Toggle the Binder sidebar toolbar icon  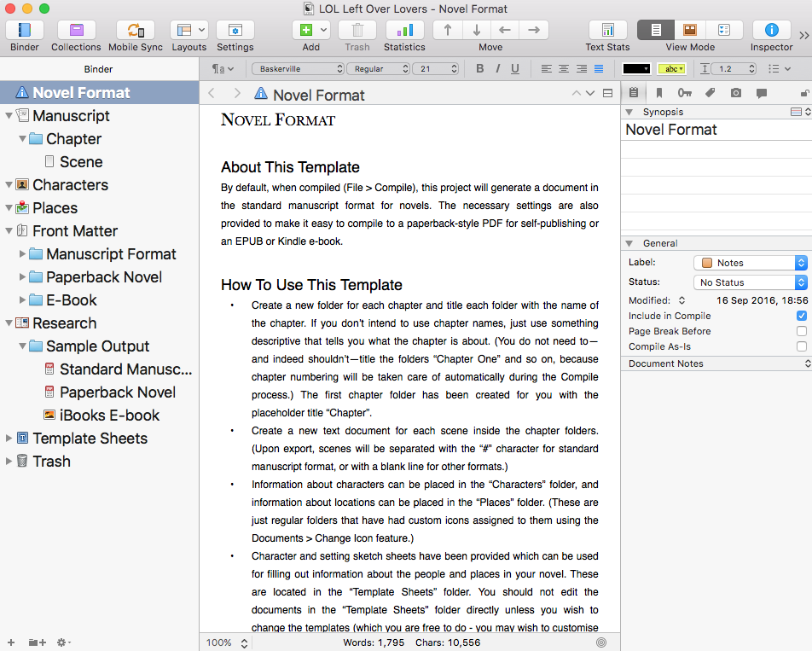click(x=25, y=31)
